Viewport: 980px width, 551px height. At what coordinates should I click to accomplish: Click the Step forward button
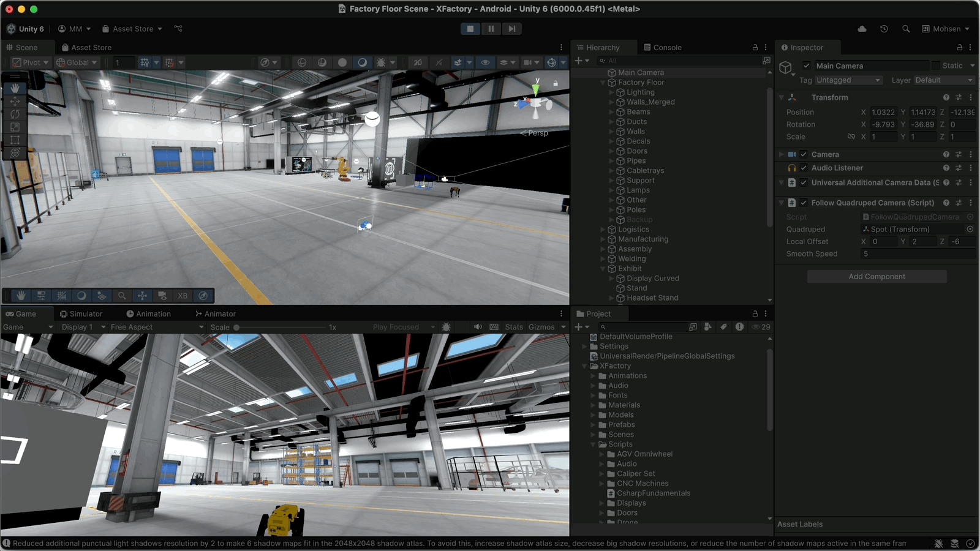(x=511, y=29)
